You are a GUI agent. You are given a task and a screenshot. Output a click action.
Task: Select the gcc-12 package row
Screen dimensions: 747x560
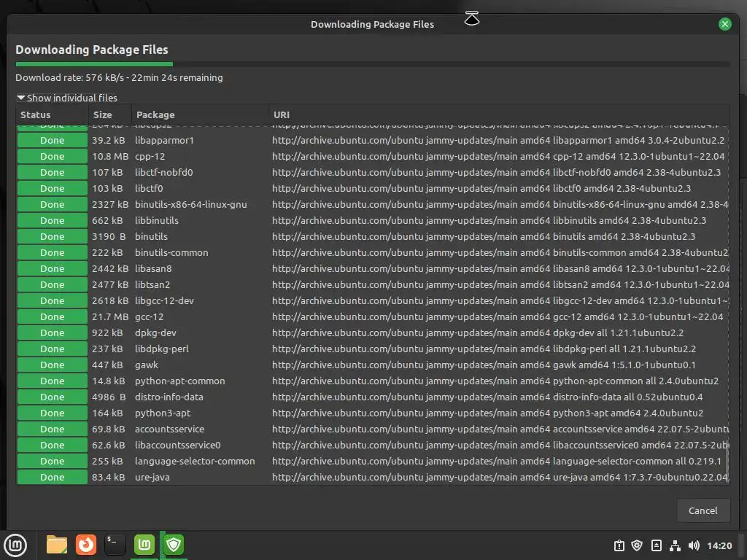point(373,316)
